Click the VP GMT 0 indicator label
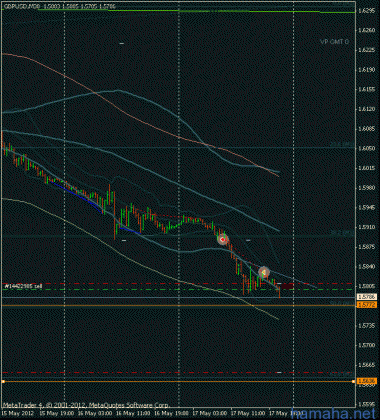Image resolution: width=380 pixels, height=420 pixels. point(334,42)
